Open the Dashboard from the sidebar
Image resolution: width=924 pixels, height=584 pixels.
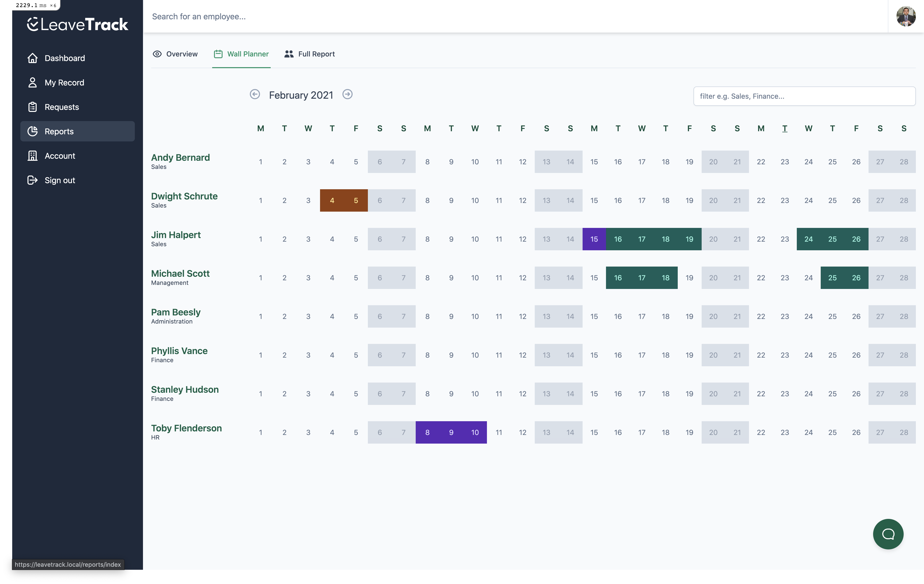point(64,58)
